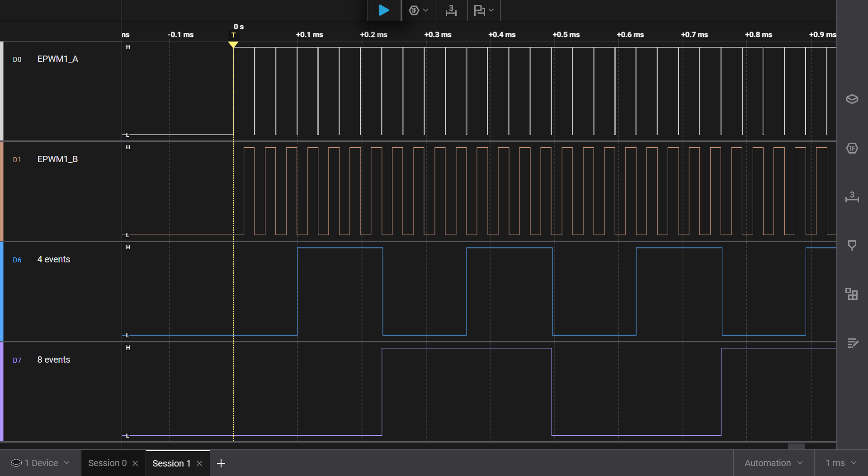This screenshot has width=868, height=476.
Task: Open the analyzers panel in right sidebar
Action: point(852,148)
